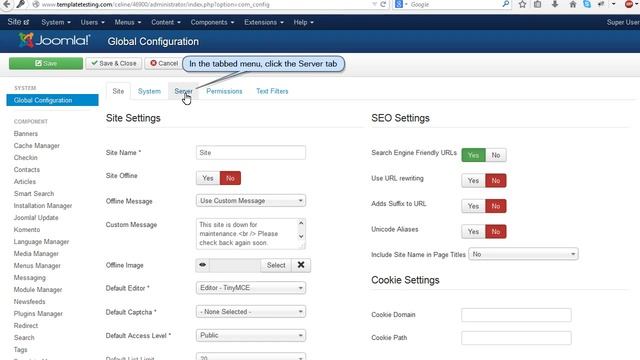
Task: Open Plugins Manager in sidebar
Action: [x=38, y=313]
